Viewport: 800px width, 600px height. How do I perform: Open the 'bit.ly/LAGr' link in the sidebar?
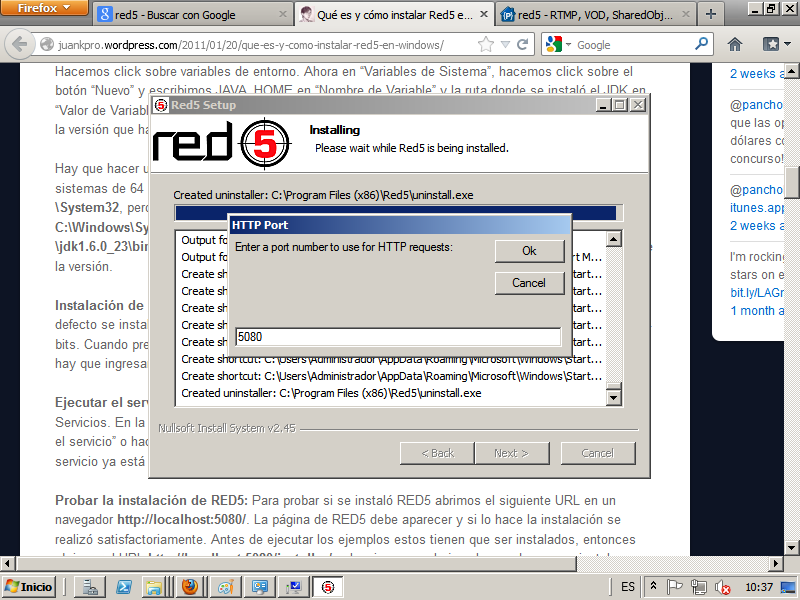[757, 293]
